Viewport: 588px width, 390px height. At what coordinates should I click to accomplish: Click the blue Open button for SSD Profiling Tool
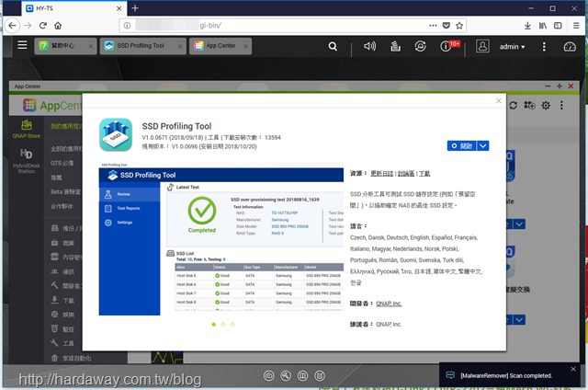pos(461,145)
